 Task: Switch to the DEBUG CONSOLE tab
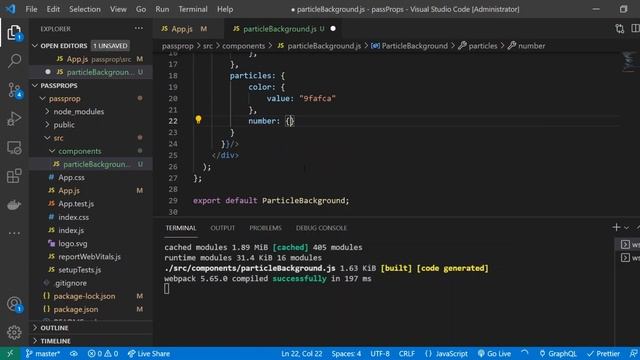(x=321, y=228)
